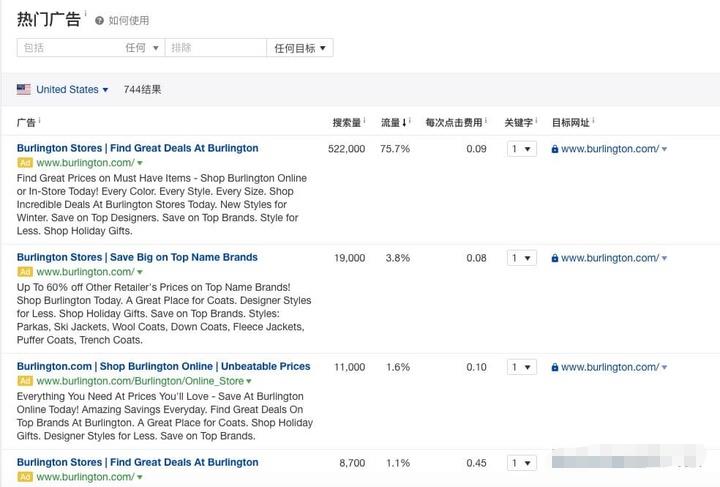
Task: Open target URL www.burlington.com/ in 3.8% row
Action: click(610, 258)
